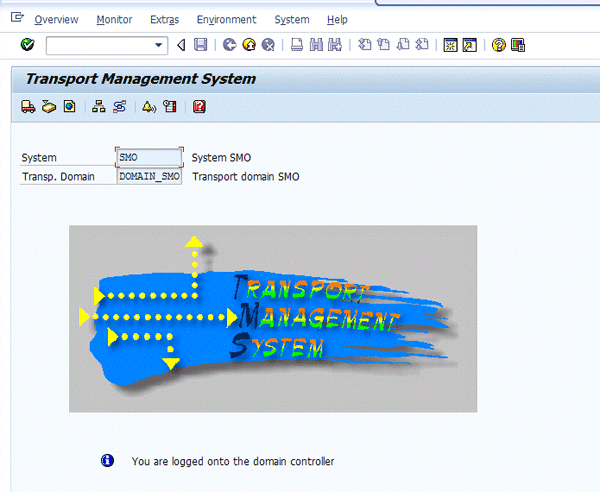Open the command field dropdown arrow
The image size is (600, 492).
[x=158, y=45]
